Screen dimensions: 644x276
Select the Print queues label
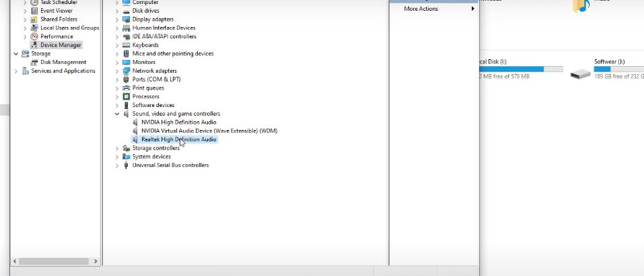[x=148, y=88]
